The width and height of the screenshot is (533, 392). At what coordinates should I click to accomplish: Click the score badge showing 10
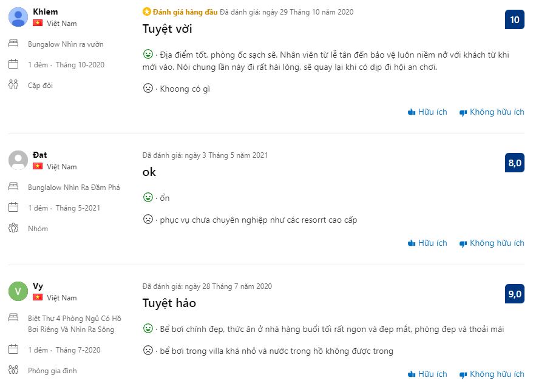pos(514,19)
